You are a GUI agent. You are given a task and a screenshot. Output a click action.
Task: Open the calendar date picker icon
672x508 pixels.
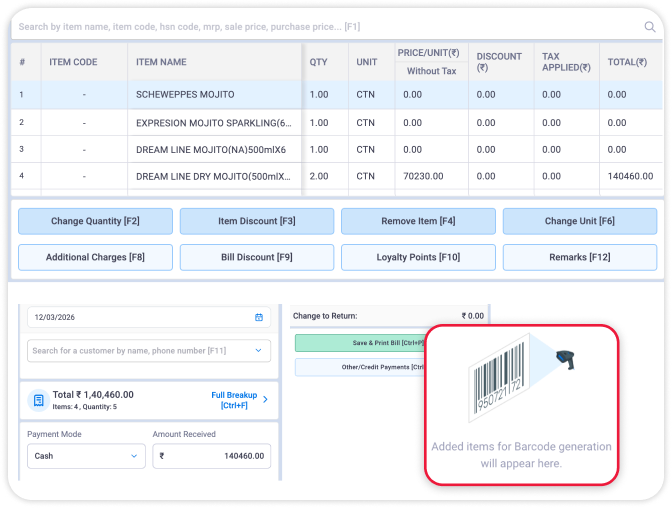tap(259, 317)
